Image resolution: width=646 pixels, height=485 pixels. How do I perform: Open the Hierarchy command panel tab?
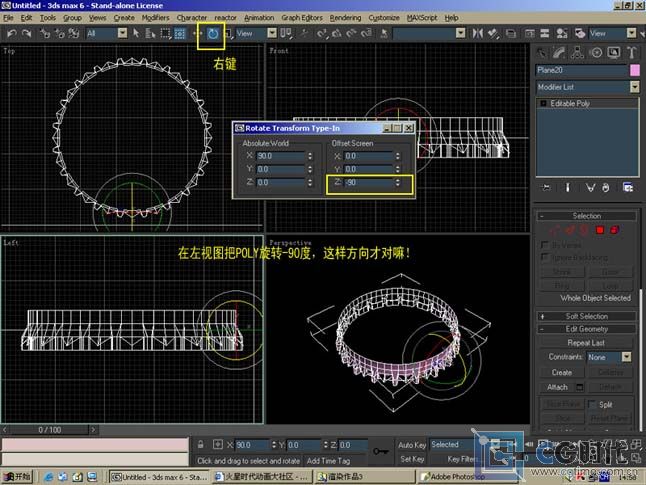[x=577, y=53]
